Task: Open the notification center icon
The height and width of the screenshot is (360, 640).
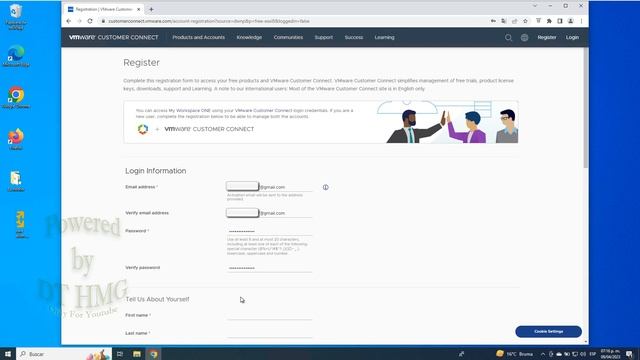Action: click(629, 354)
